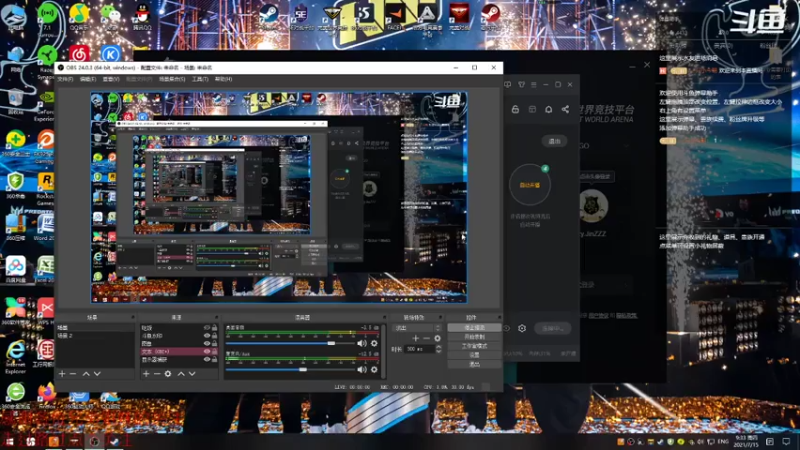Image resolution: width=800 pixels, height=450 pixels.
Task: Open 编辑(E) menu in OBS
Action: pyautogui.click(x=88, y=79)
